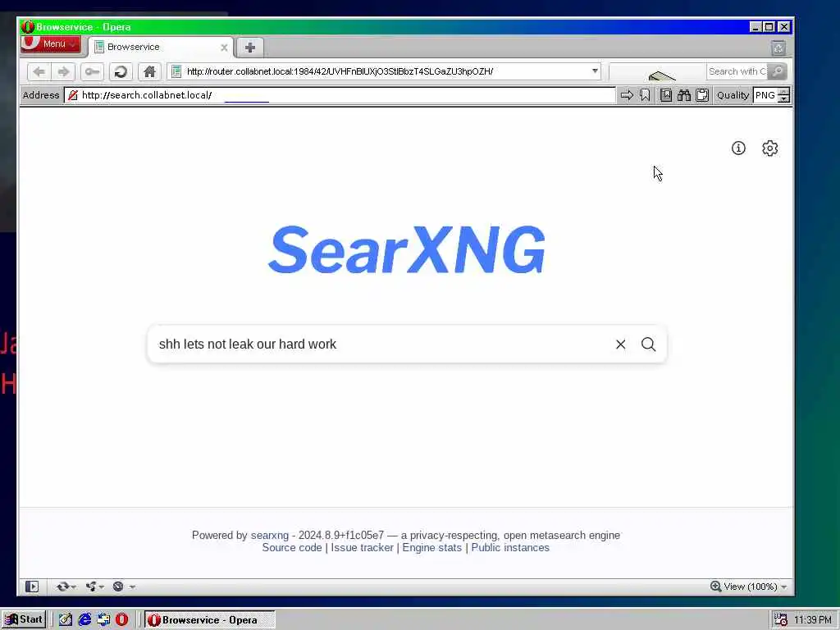Reload the page
Image resolution: width=840 pixels, height=630 pixels.
[121, 71]
